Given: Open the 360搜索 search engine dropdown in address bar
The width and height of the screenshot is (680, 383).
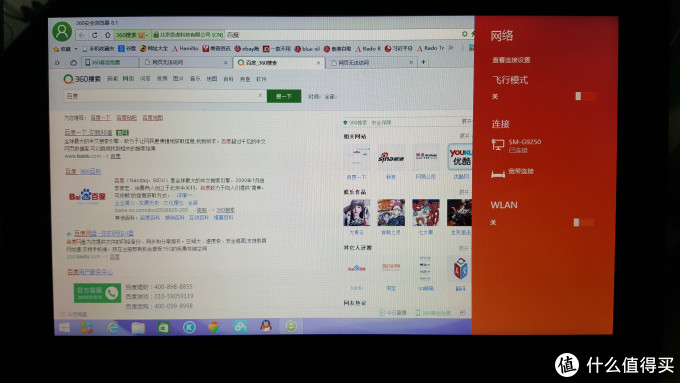Looking at the screenshot, I should 133,35.
